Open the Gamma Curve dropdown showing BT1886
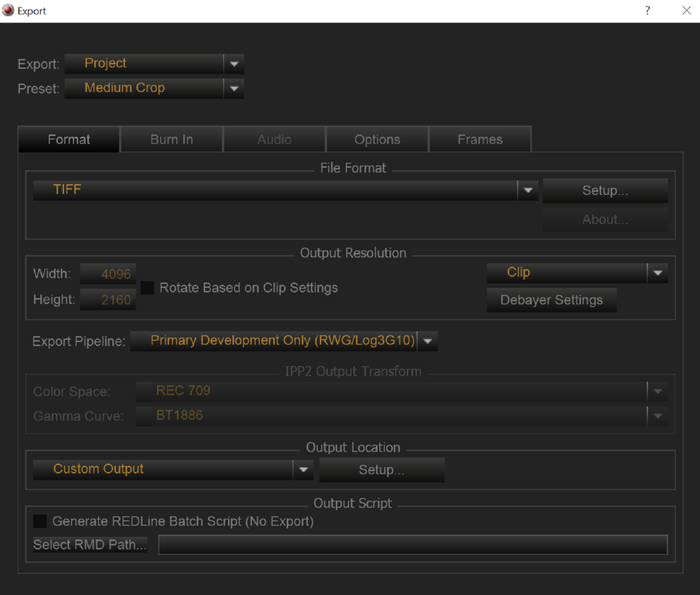700x595 pixels. 402,416
